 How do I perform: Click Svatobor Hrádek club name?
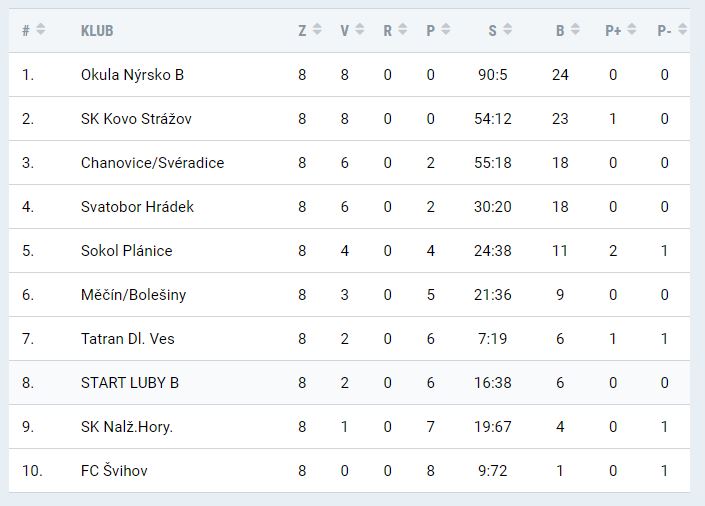137,207
